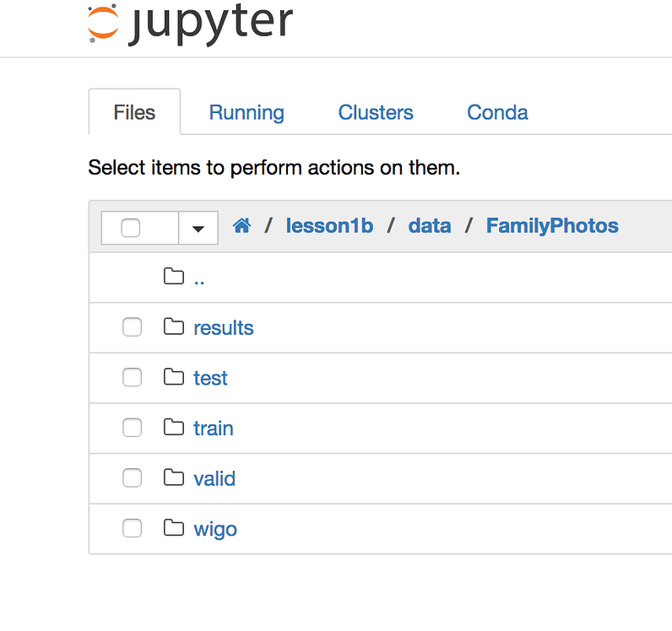Go to data folder breadcrumb
The image size is (672, 631).
(x=430, y=226)
